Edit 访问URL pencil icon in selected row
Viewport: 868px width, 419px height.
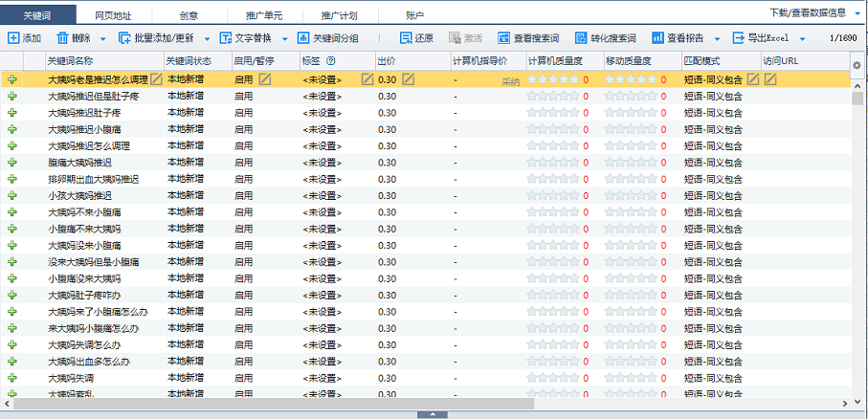pos(770,79)
